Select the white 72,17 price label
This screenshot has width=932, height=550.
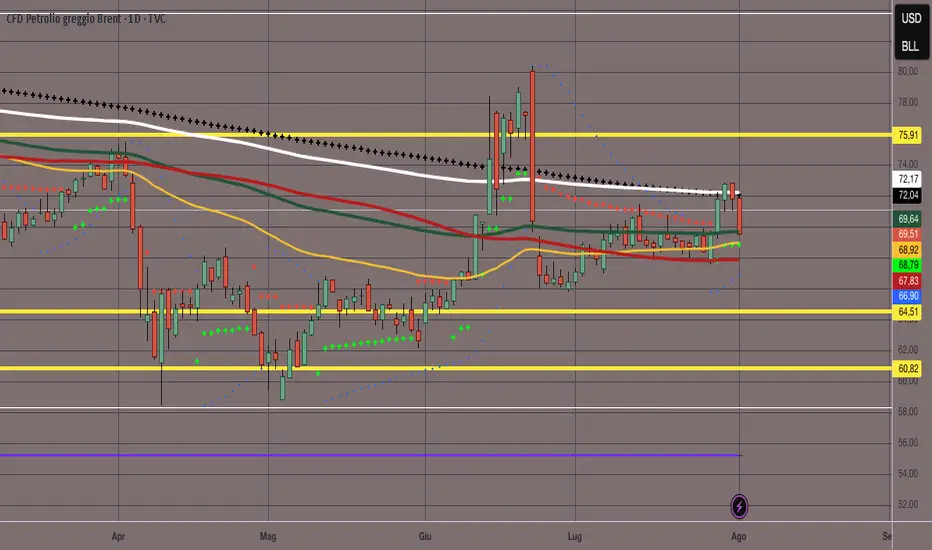coord(908,178)
